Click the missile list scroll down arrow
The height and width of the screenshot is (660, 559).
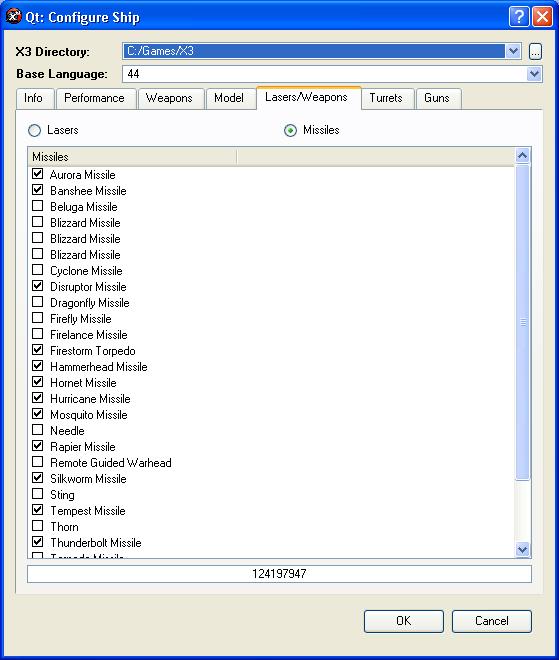(522, 549)
